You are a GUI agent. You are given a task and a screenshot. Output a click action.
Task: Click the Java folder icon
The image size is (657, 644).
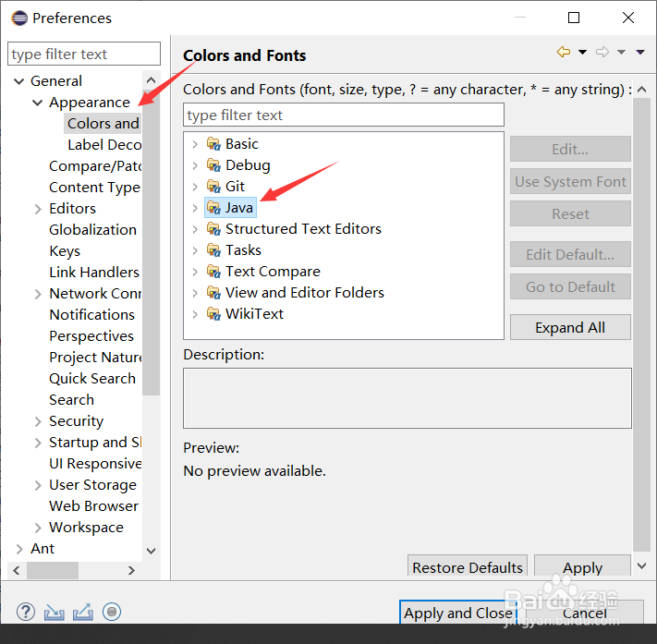213,208
